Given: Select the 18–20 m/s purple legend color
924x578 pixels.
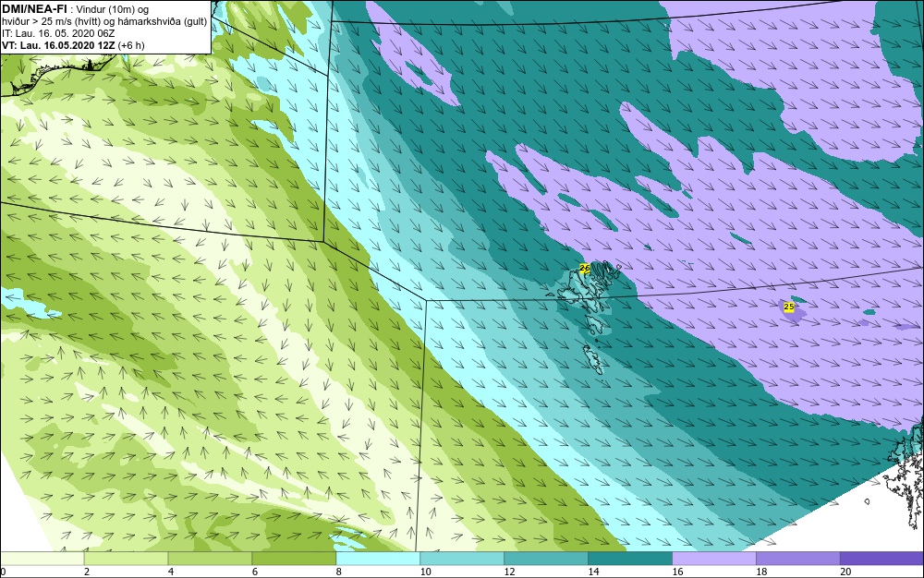Looking at the screenshot, I should (798, 559).
